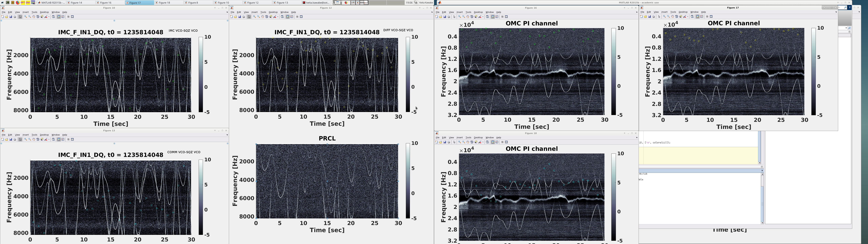Toggle Edit Plot arrow in Figure 17
This screenshot has height=244, width=868.
click(659, 16)
